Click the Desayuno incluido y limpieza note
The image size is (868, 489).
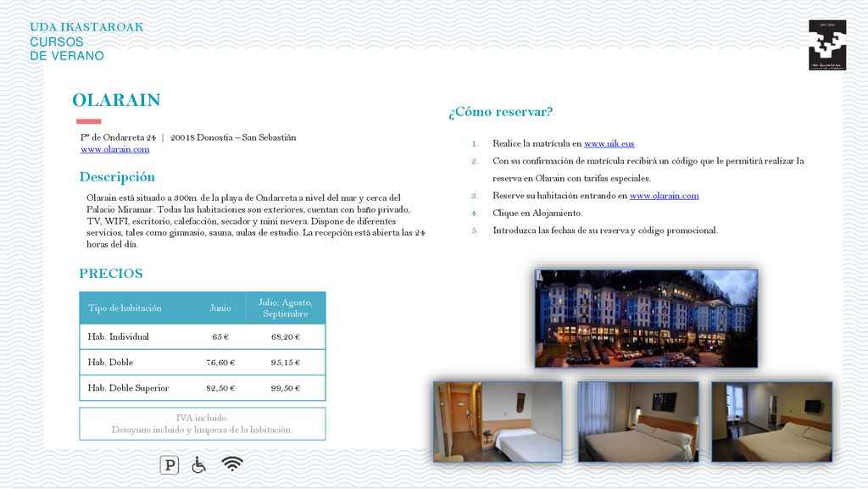click(x=202, y=430)
